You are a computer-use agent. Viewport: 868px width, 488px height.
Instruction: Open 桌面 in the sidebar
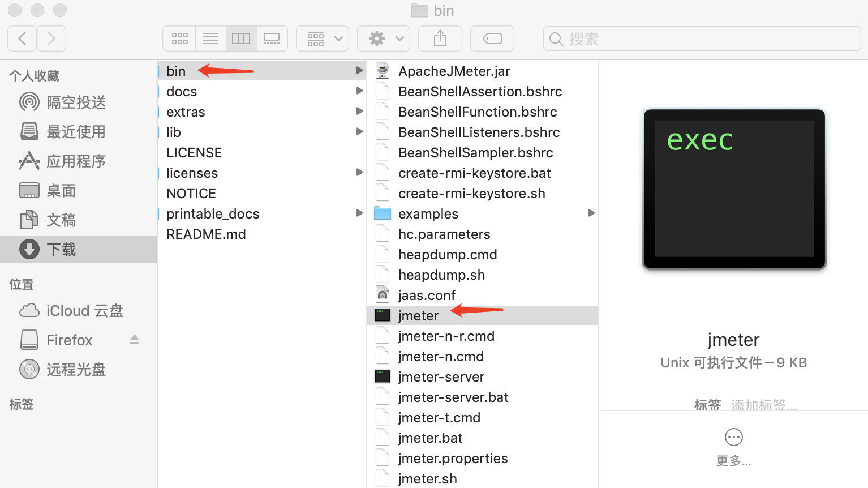click(79, 191)
